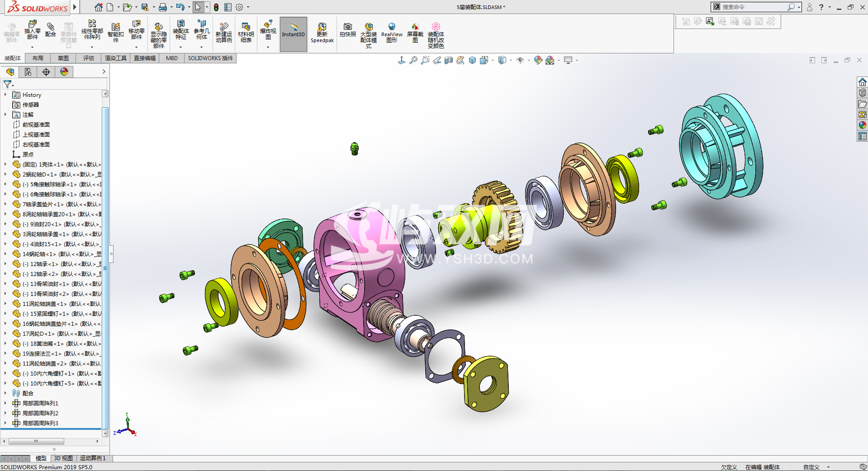Click the Undo arrow icon
Screen dimensions: 868x471
pyautogui.click(x=180, y=7)
